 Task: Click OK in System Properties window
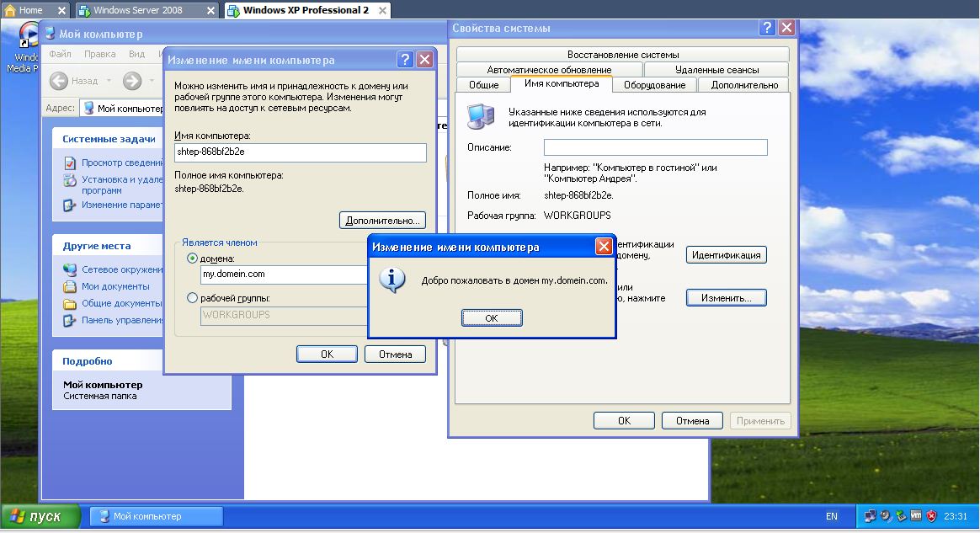(x=624, y=421)
